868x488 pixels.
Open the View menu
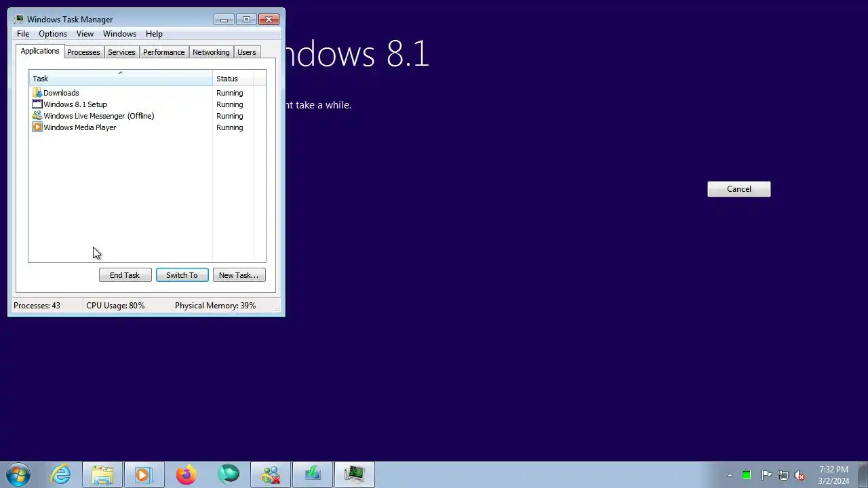coord(85,34)
